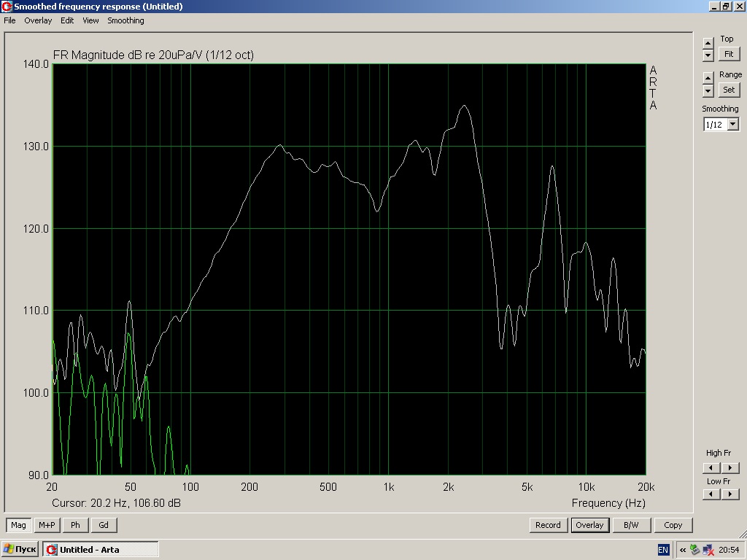Click the EN language indicator in taskbar

(x=663, y=550)
